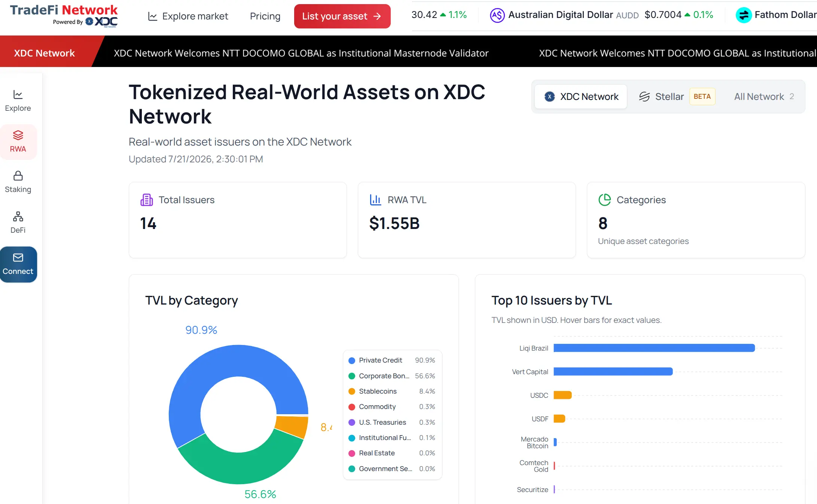Click the U.S. Treasuries legend label

(x=382, y=422)
